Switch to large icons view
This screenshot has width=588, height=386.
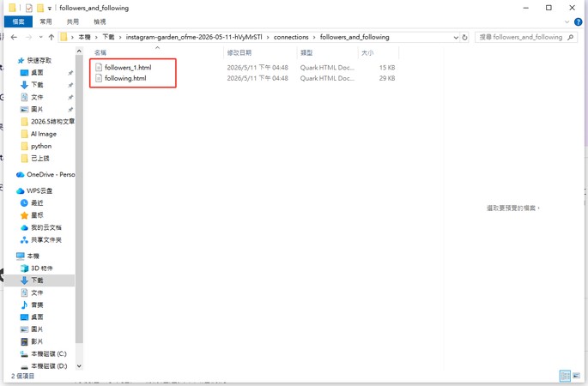pyautogui.click(x=576, y=376)
